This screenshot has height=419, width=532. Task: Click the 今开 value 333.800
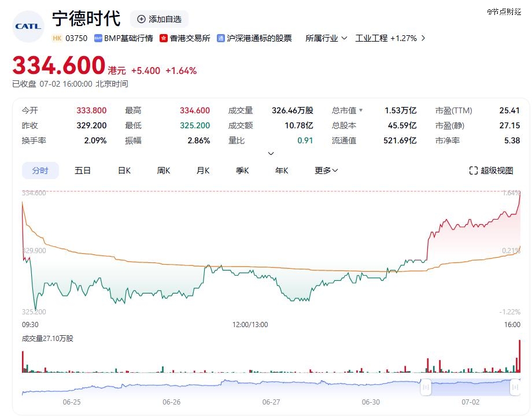point(91,110)
